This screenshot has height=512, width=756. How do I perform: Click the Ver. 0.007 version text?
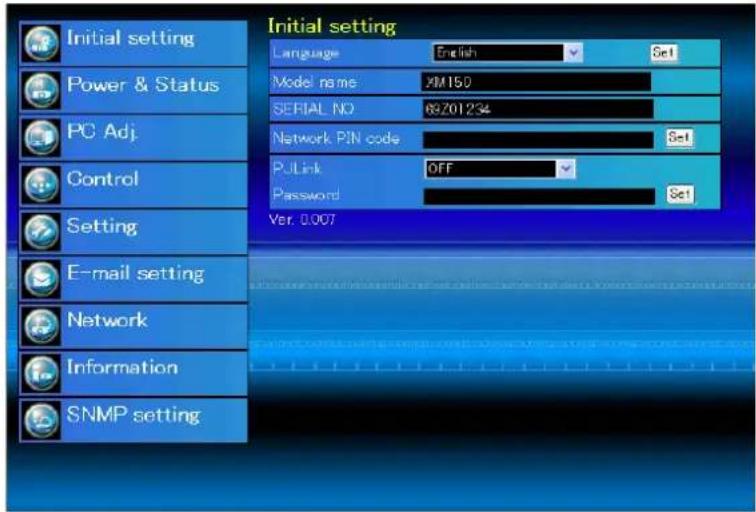[302, 220]
